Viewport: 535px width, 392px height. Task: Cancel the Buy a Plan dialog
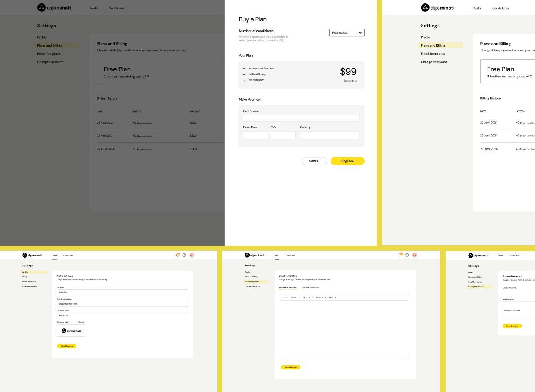(314, 161)
